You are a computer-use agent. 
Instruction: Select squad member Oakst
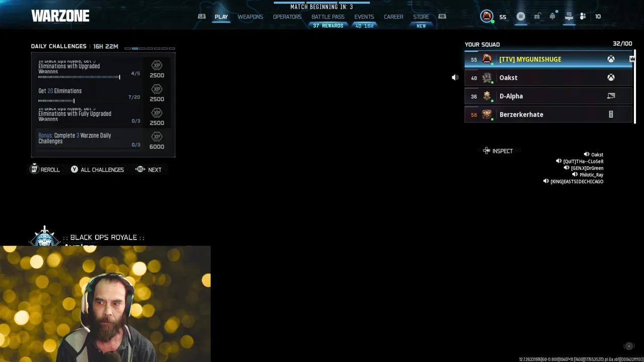(x=548, y=77)
